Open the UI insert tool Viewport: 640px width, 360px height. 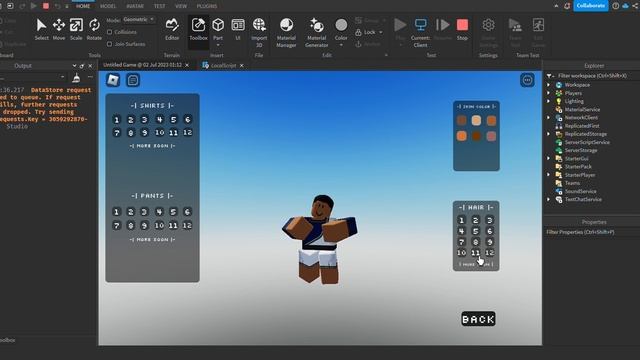(238, 29)
